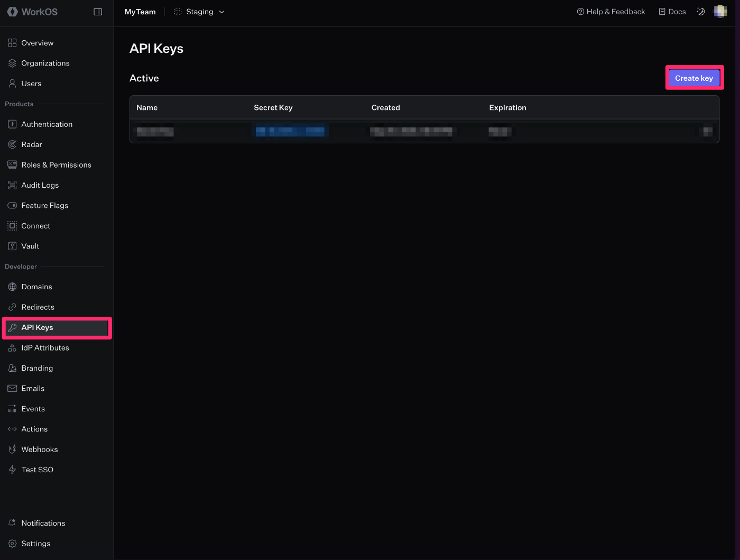Toggle dark mode with the moon icon
This screenshot has height=560, width=740.
pos(700,11)
